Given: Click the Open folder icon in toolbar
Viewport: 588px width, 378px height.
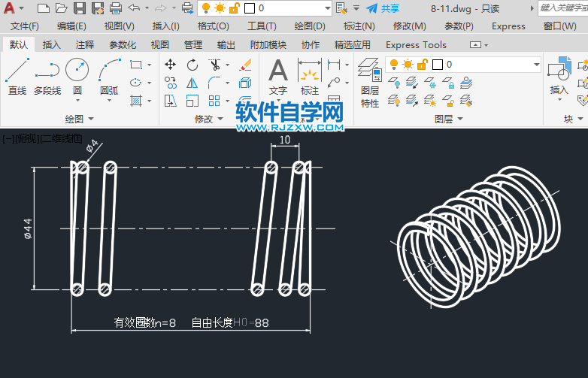Looking at the screenshot, I should [x=61, y=8].
